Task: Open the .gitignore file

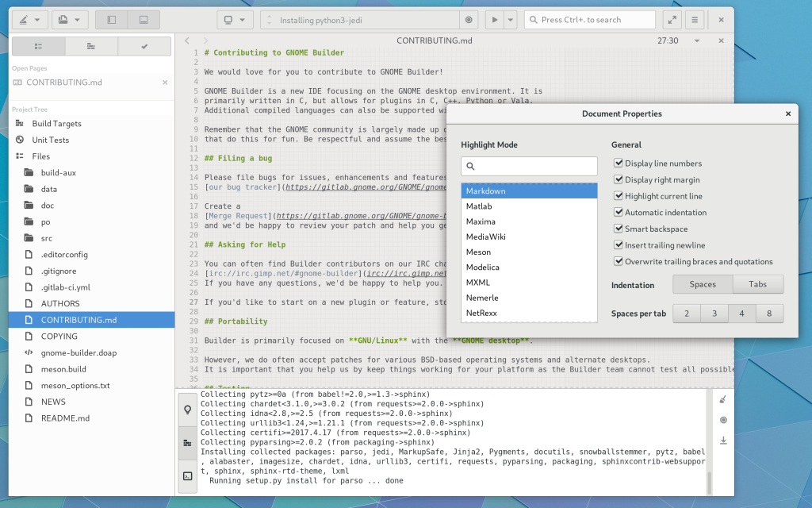Action: 92,271
